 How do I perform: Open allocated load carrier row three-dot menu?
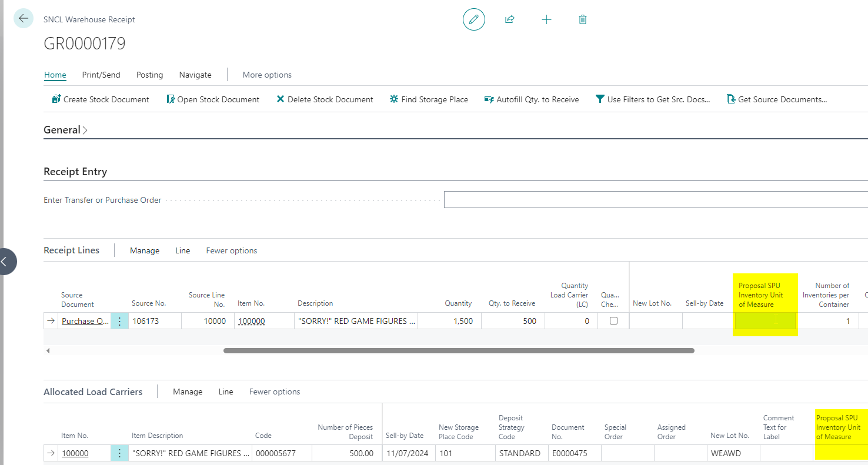119,453
